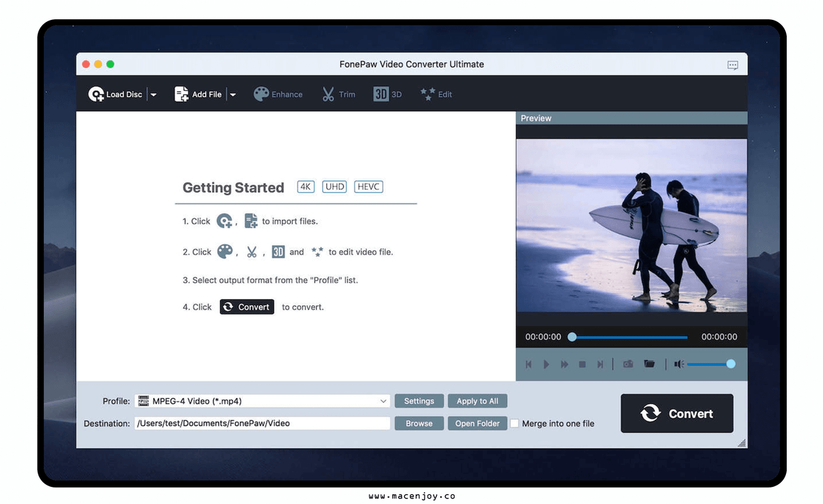
Task: Open the snapshot folder icon
Action: coord(649,364)
